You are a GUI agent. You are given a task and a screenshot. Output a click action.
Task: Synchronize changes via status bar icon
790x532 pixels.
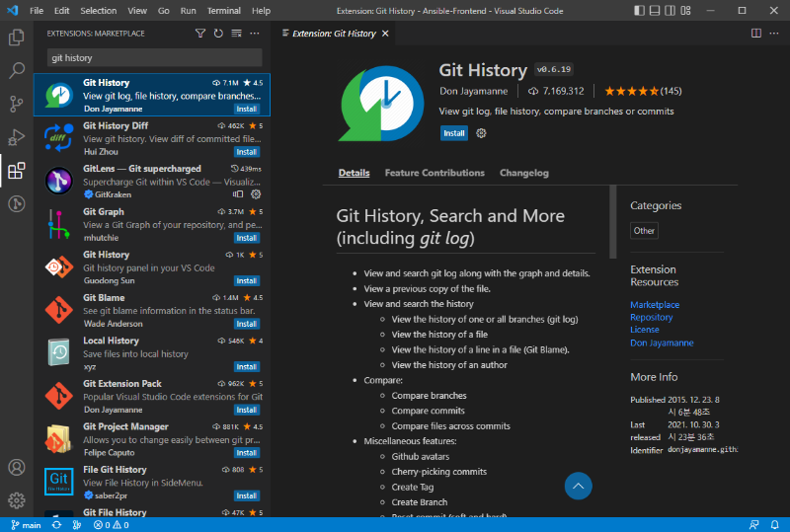pyautogui.click(x=56, y=525)
